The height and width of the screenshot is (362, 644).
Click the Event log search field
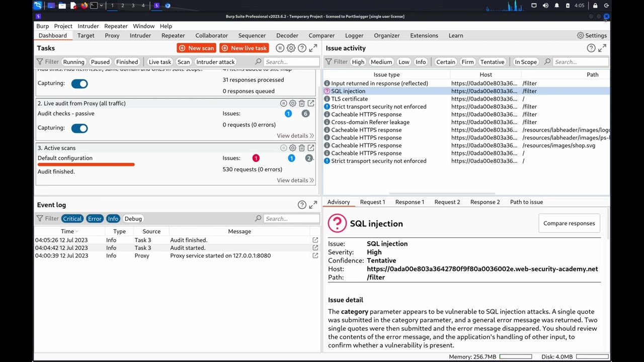[292, 219]
